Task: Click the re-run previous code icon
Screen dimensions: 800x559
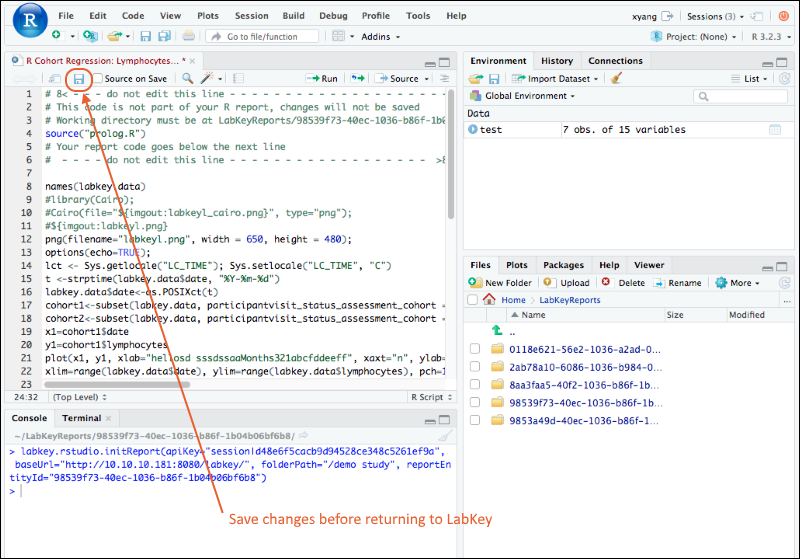Action: (358, 78)
